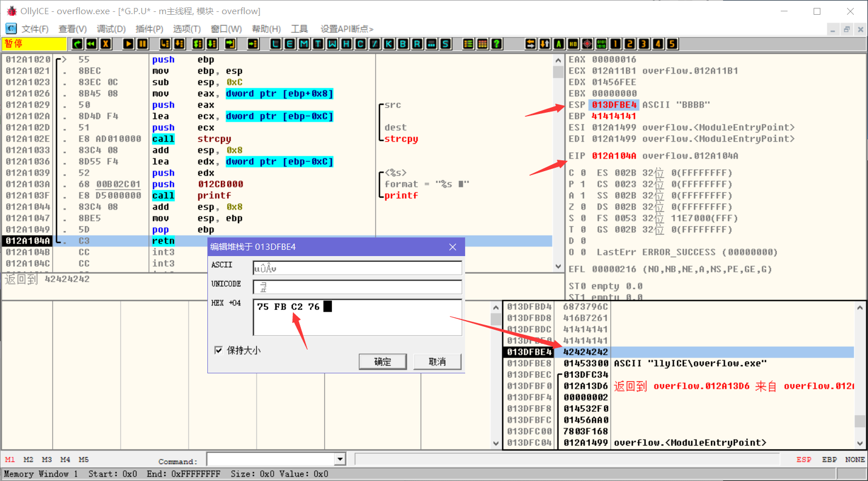Open Handles window (H icon)
Viewport: 868px width, 481px height.
tap(347, 44)
